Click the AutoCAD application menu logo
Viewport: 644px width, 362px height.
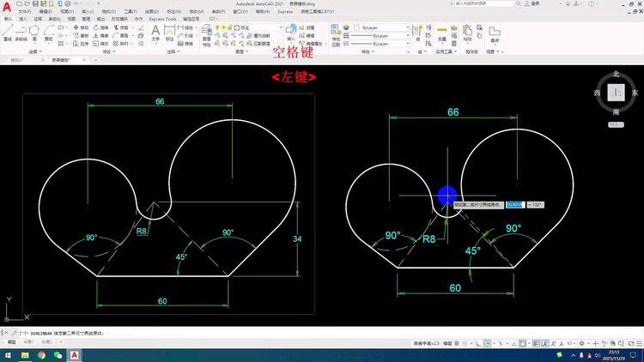pyautogui.click(x=7, y=7)
